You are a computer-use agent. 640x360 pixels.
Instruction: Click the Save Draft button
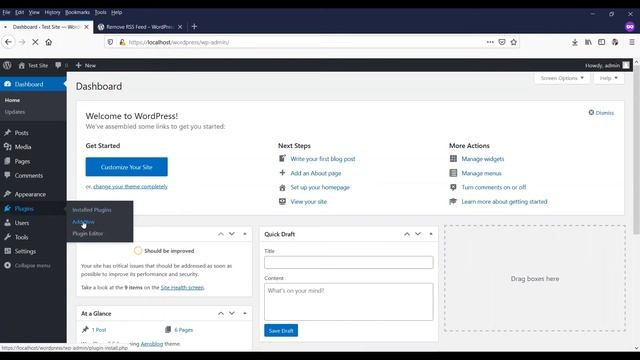point(281,331)
